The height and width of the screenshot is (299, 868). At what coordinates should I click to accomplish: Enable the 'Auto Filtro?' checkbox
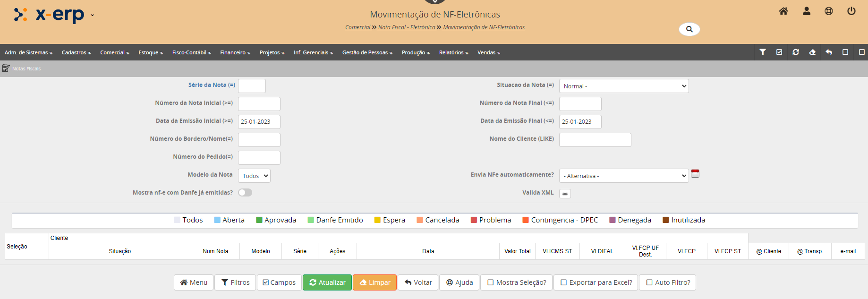pyautogui.click(x=649, y=282)
